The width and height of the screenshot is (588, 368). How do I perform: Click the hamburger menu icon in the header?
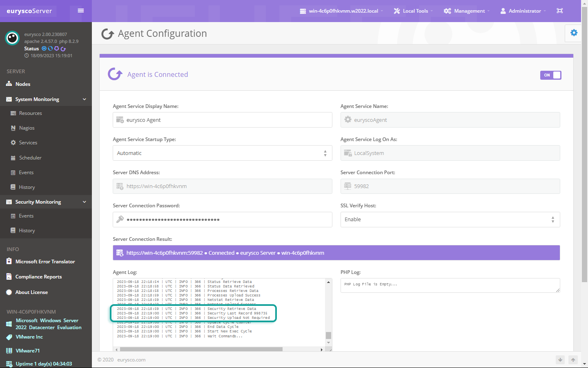[x=81, y=11]
